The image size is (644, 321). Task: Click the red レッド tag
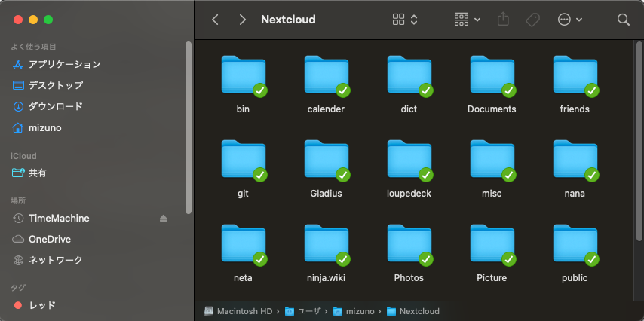[41, 305]
